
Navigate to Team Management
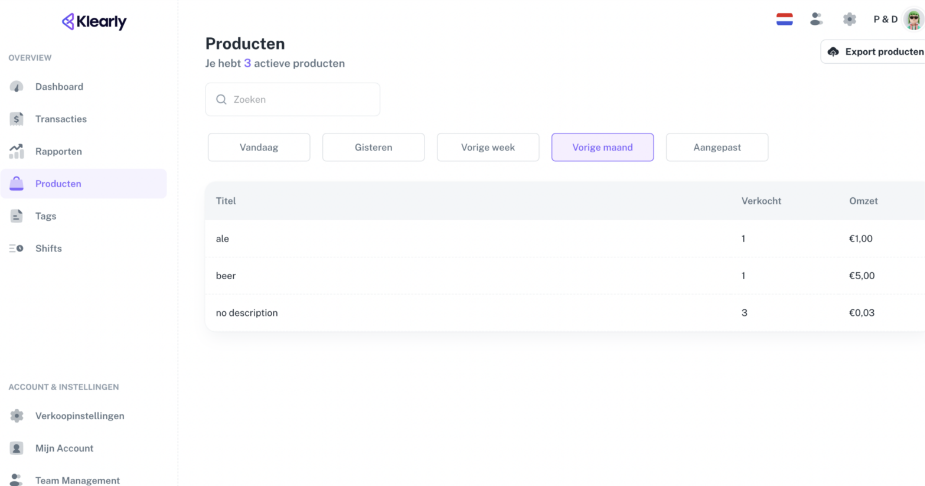point(77,480)
